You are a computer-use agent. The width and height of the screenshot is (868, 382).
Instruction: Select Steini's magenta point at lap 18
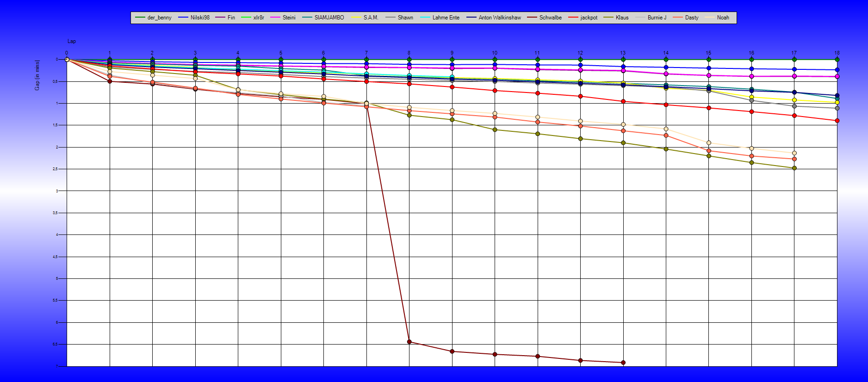pos(837,77)
